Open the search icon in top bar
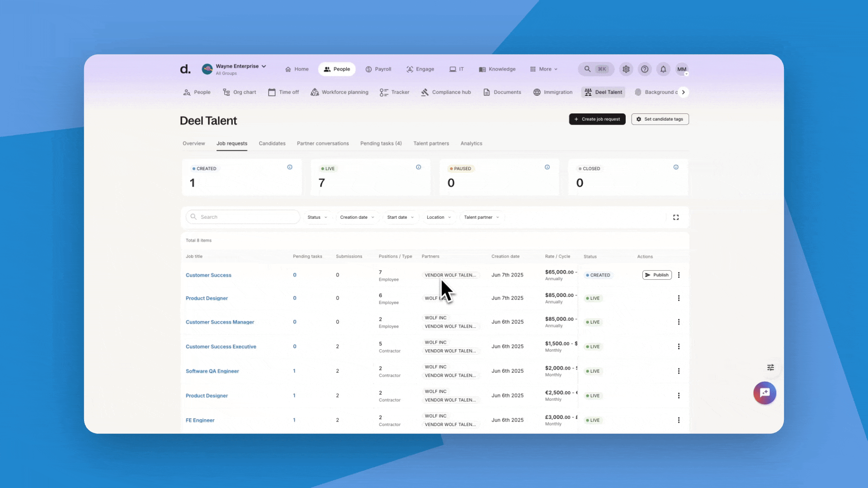 (x=587, y=69)
